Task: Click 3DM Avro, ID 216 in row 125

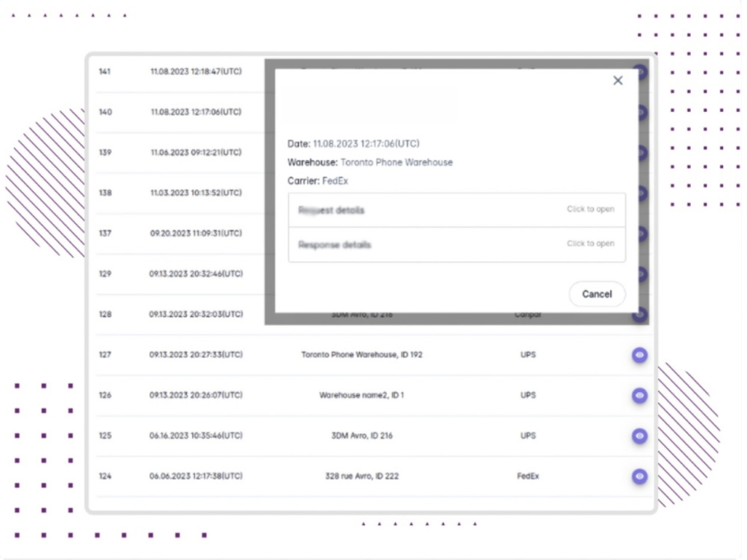Action: (362, 436)
